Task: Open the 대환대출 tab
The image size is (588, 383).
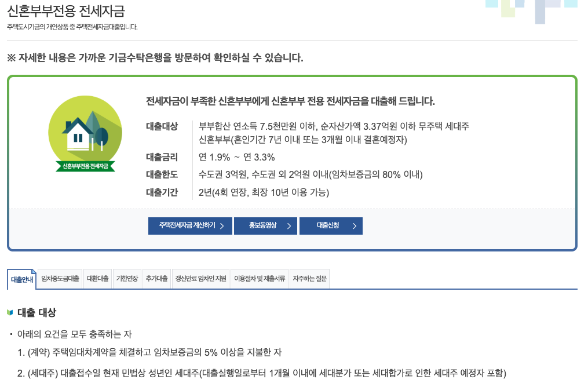Action: coord(98,279)
